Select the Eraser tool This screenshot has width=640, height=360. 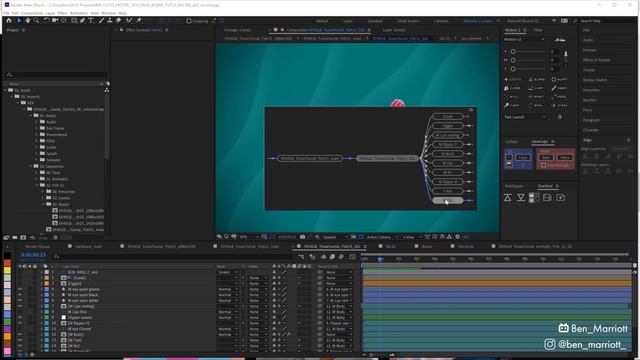tap(118, 20)
